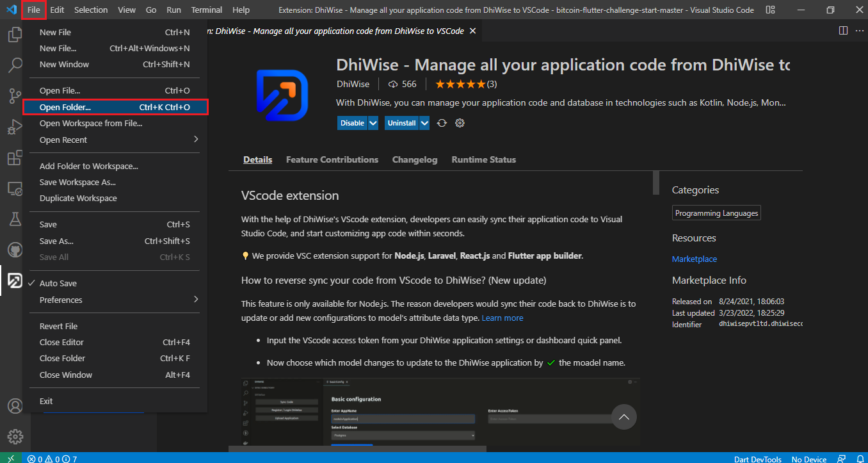Open the Help menu
The image size is (868, 463).
[x=241, y=10]
